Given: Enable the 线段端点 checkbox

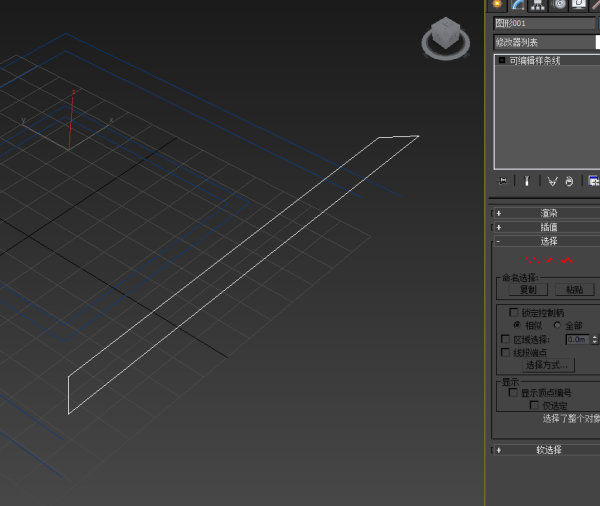Looking at the screenshot, I should coord(505,352).
